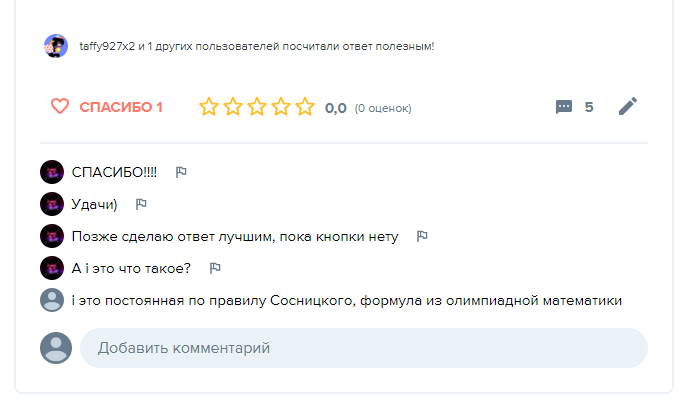Open the taffy927x2 profile link

point(106,46)
